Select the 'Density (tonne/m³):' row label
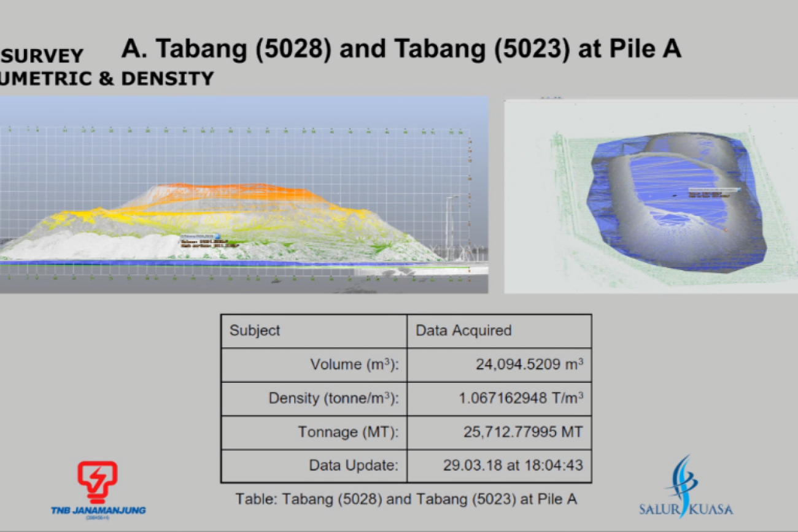798x532 pixels. (x=333, y=398)
